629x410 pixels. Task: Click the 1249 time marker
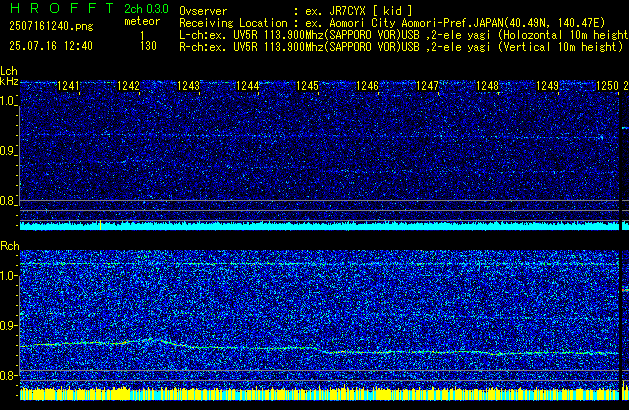pyautogui.click(x=547, y=86)
